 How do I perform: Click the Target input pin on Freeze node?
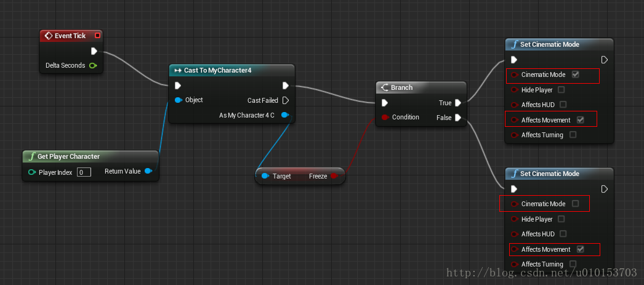265,176
